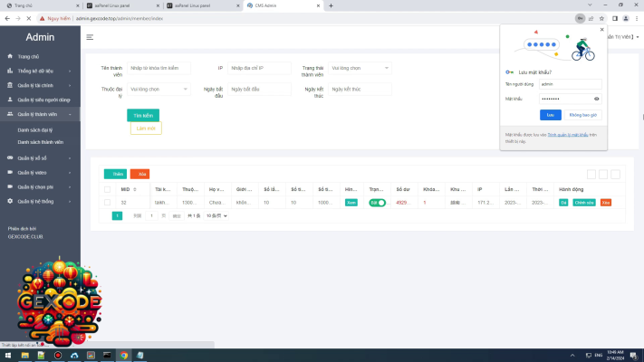Image resolution: width=644 pixels, height=362 pixels.
Task: Bookmark this page with the star icon
Action: [601, 18]
